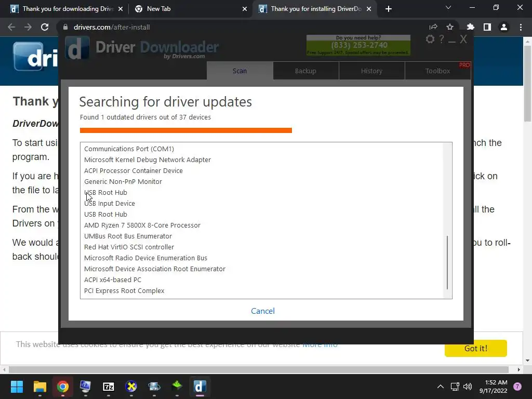Select USB Input Device entry
The height and width of the screenshot is (399, 532).
[109, 203]
